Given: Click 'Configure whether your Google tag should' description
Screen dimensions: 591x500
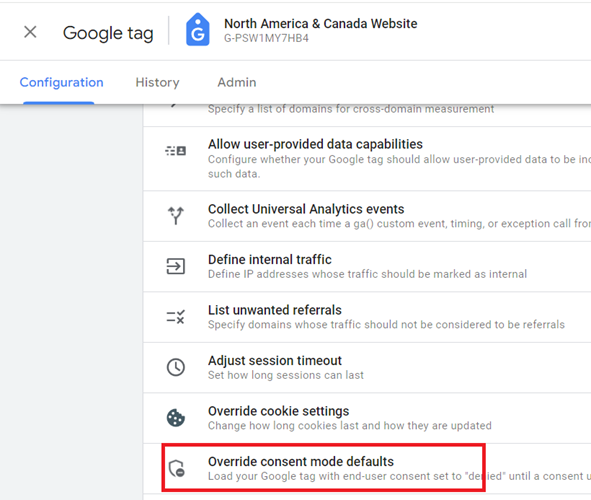Looking at the screenshot, I should coord(400,167).
